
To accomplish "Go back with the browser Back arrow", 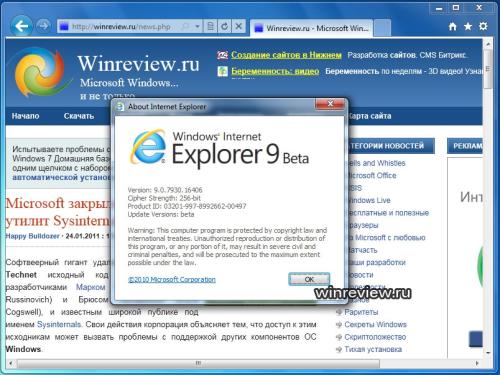I will [21, 26].
